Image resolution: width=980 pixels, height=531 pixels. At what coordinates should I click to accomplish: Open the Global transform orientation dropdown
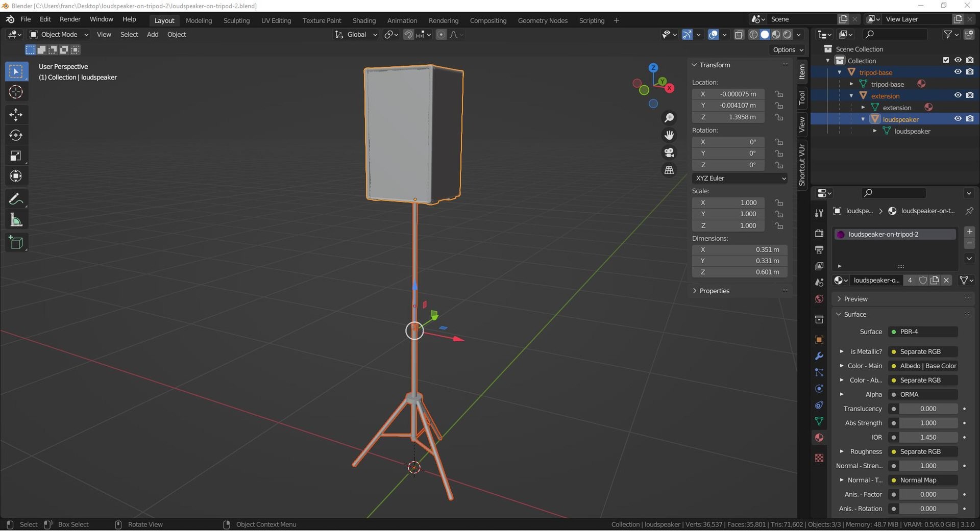[x=356, y=35]
